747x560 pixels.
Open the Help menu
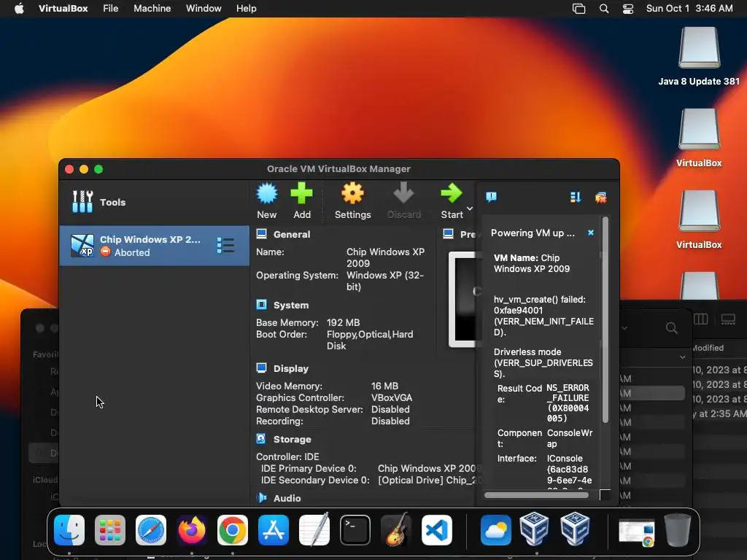pyautogui.click(x=247, y=9)
